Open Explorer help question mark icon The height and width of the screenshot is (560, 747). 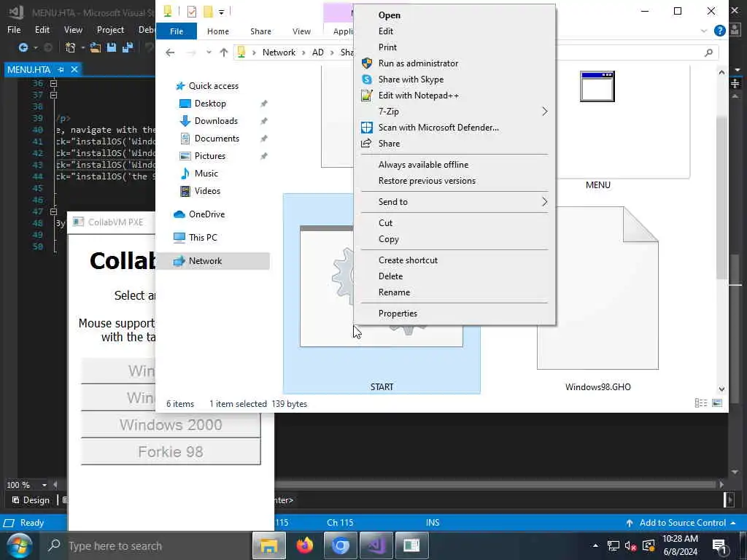pyautogui.click(x=719, y=31)
